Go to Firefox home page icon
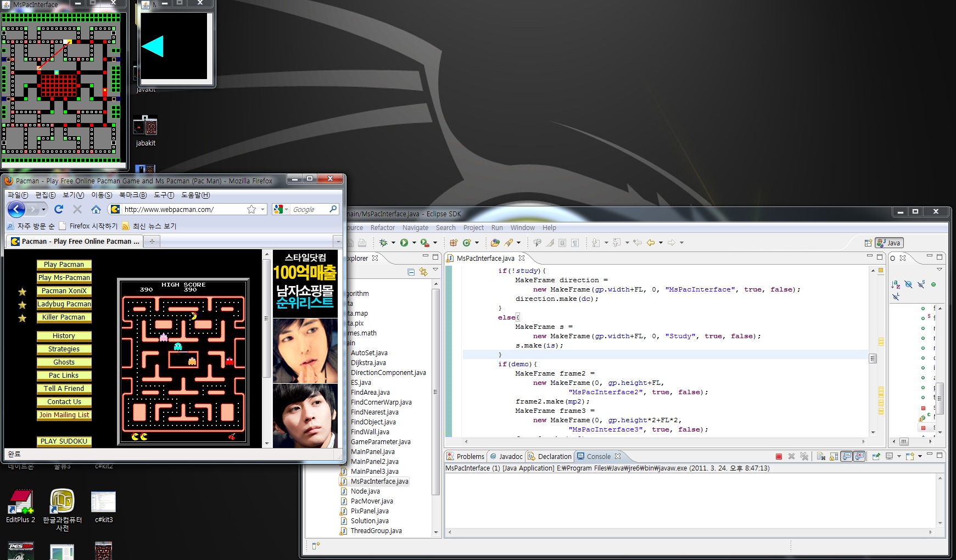This screenshot has width=956, height=560. click(x=96, y=209)
